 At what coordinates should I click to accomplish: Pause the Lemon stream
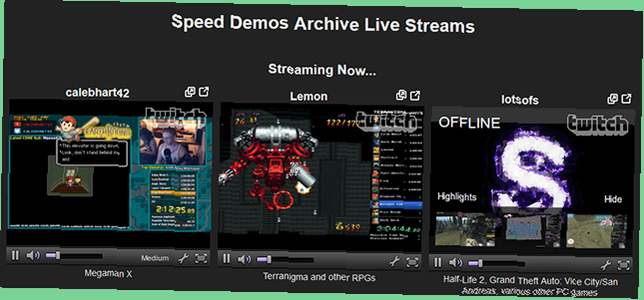[x=226, y=259]
